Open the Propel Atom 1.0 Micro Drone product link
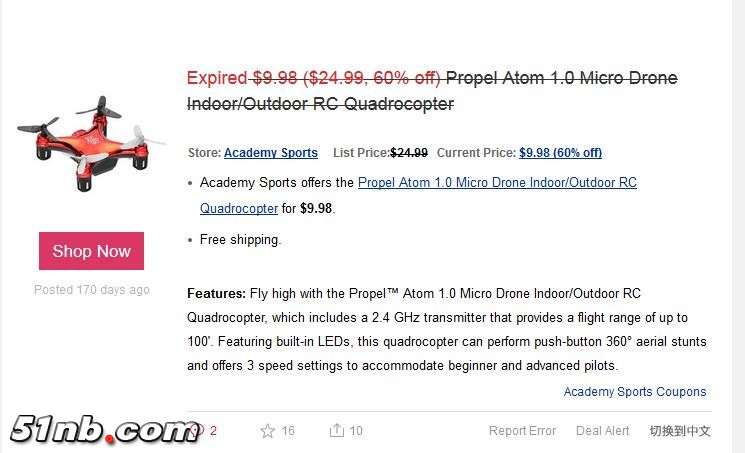The width and height of the screenshot is (745, 453). 497,183
